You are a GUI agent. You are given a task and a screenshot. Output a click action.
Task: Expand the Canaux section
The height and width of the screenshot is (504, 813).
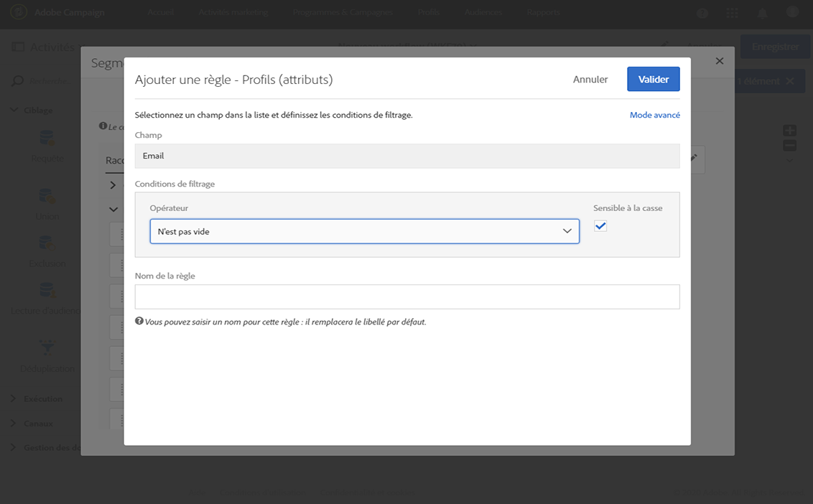(x=37, y=424)
